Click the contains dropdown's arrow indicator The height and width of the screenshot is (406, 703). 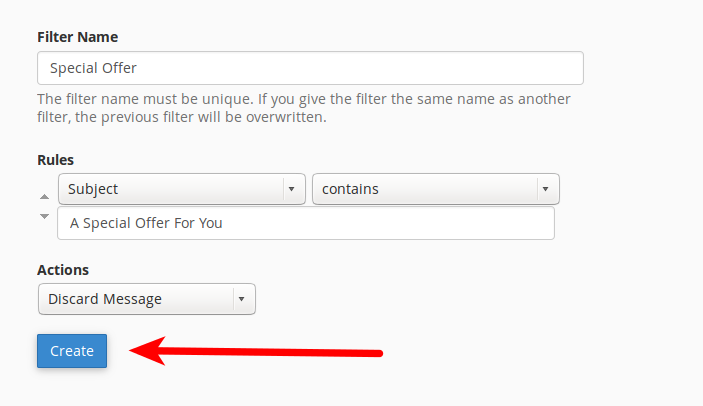(x=544, y=189)
